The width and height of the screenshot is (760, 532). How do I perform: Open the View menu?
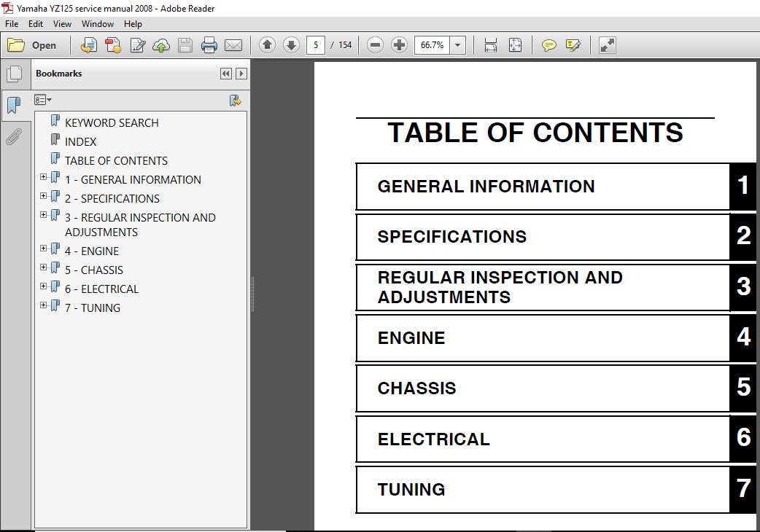click(x=62, y=24)
